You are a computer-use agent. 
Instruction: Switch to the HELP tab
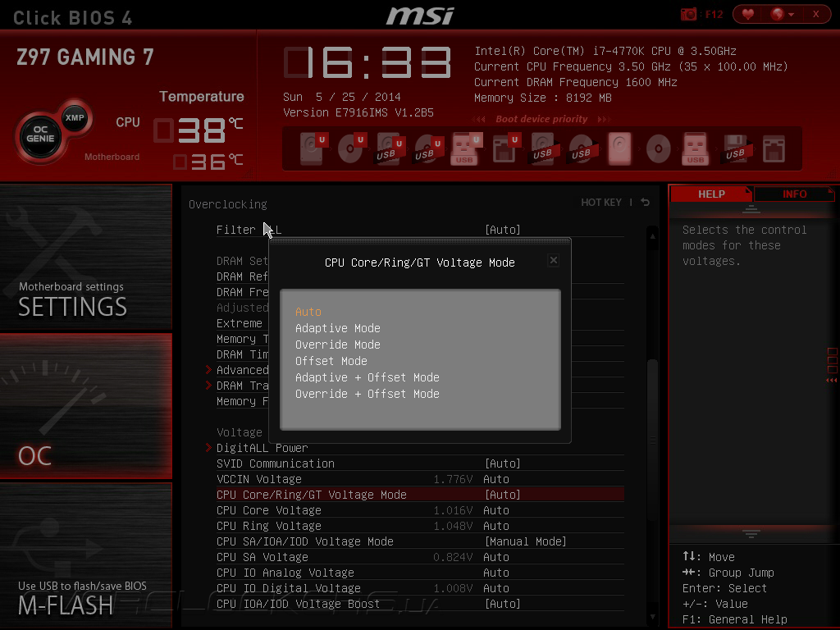coord(711,194)
